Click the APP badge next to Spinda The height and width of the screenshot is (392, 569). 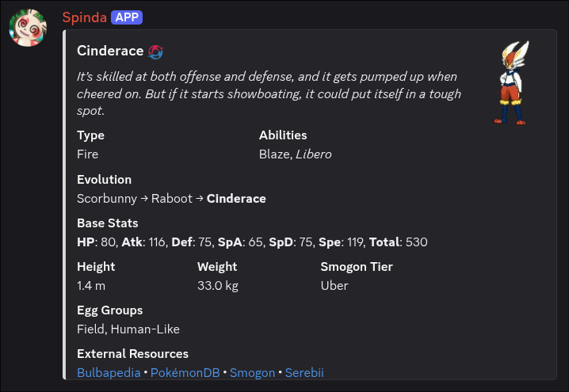(127, 17)
